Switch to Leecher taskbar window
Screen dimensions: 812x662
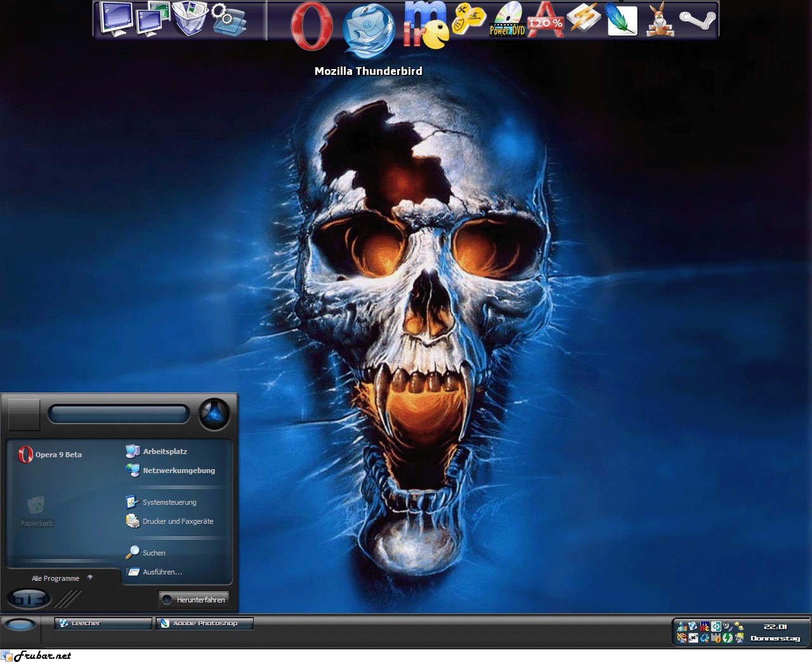tap(103, 623)
